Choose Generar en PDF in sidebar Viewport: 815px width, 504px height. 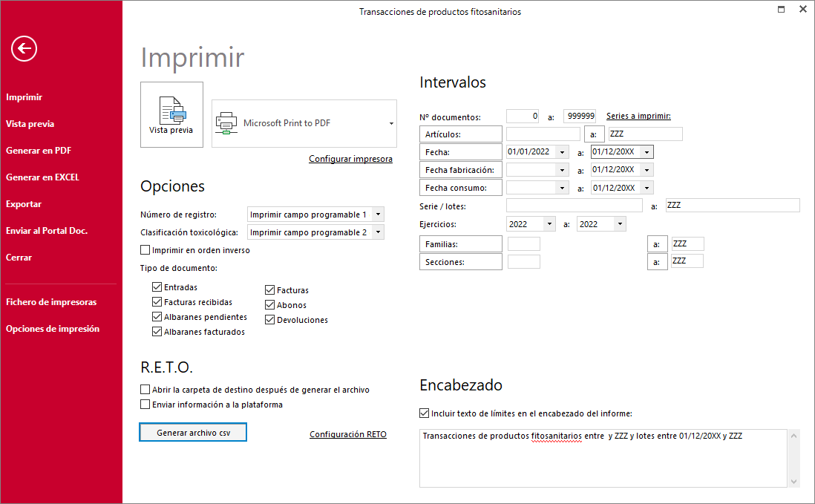click(x=39, y=151)
